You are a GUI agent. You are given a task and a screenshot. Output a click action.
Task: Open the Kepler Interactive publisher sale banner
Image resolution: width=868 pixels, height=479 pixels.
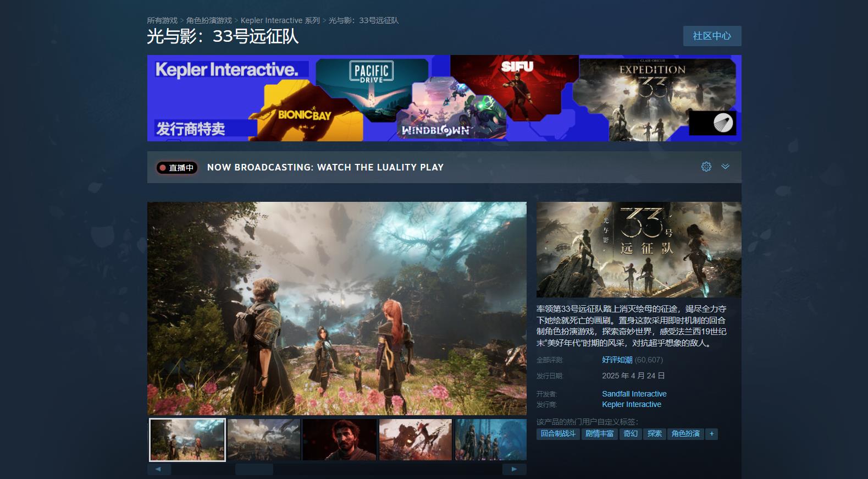click(444, 98)
